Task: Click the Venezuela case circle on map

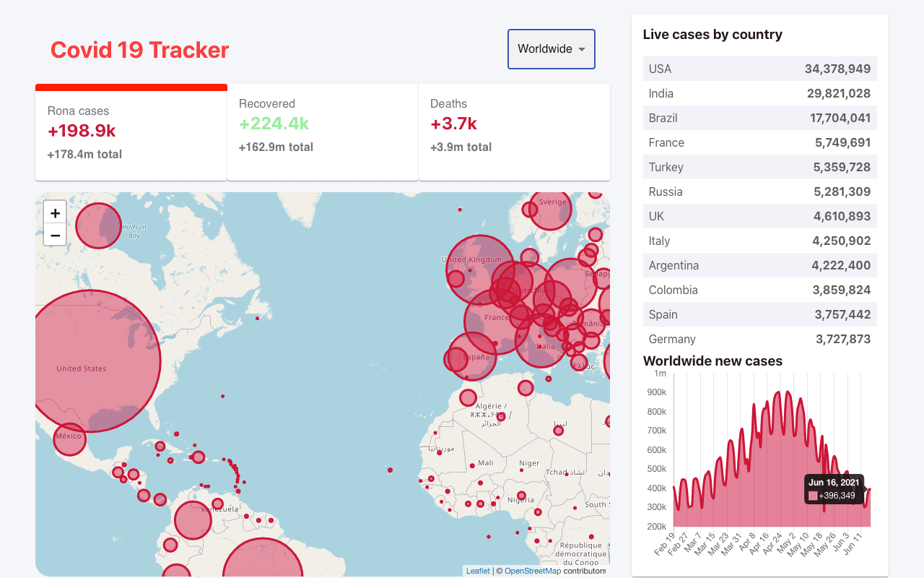Action: pos(217,504)
